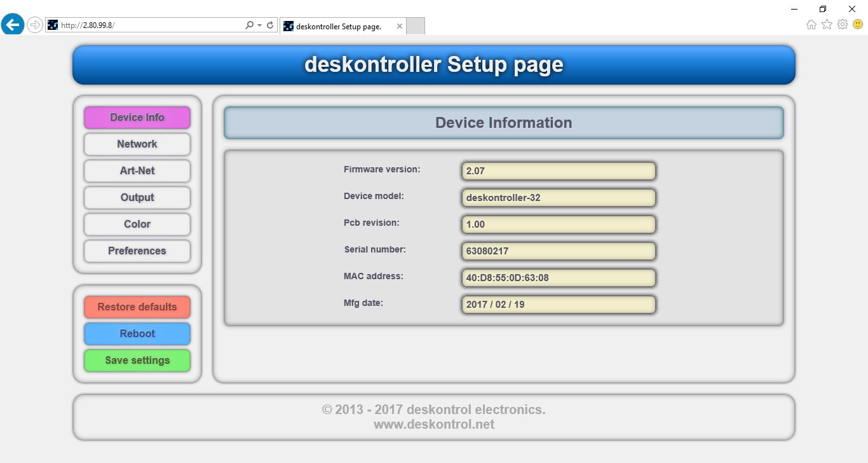Click the Home icon in browser toolbar

[811, 25]
